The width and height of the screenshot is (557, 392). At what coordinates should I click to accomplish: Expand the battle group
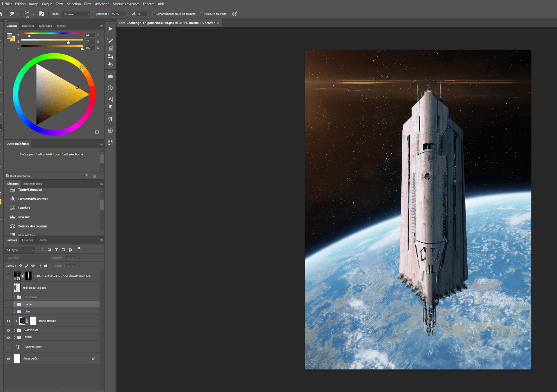tap(15, 304)
